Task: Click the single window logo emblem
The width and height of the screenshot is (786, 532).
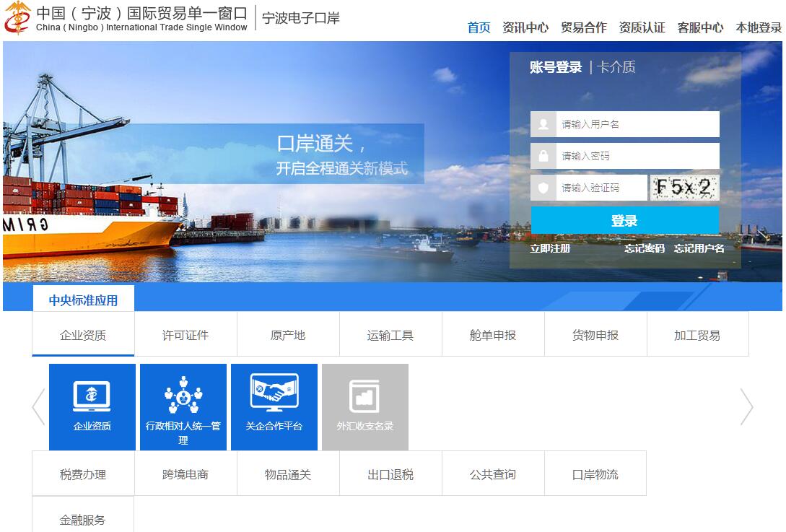Action: tap(17, 17)
